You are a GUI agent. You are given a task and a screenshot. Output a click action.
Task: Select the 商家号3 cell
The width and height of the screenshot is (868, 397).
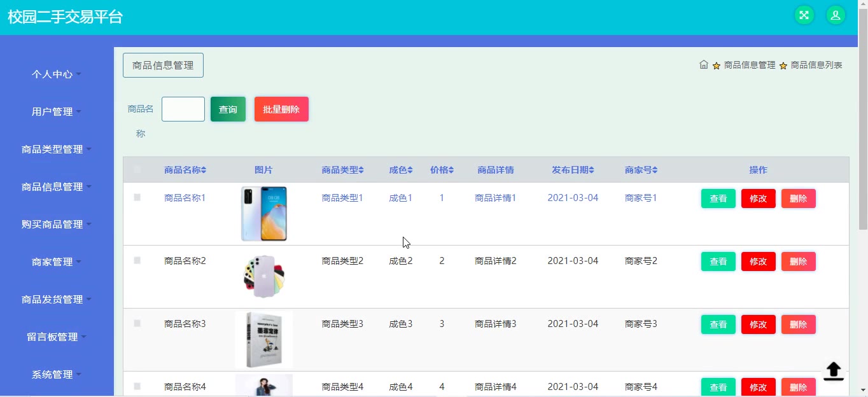click(x=641, y=324)
